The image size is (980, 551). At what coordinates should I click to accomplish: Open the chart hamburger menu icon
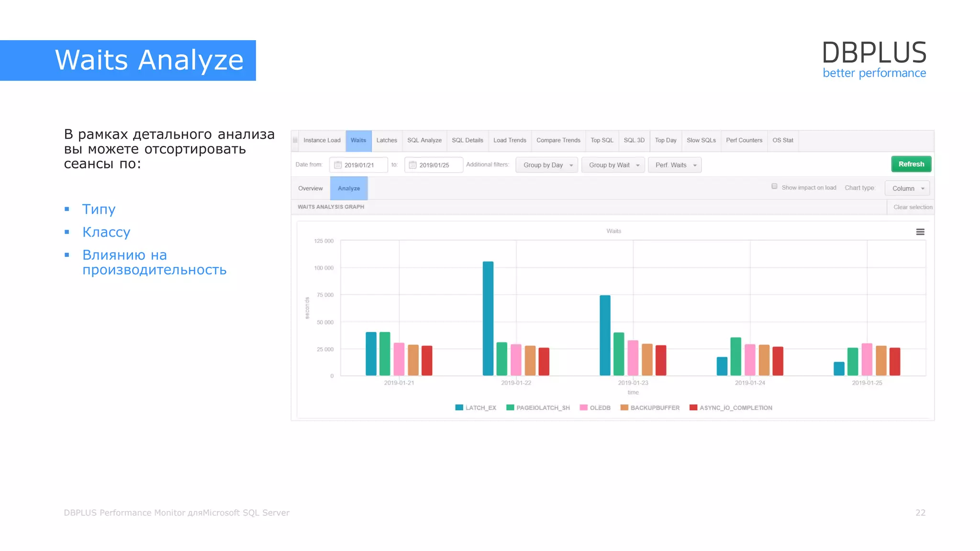pyautogui.click(x=920, y=232)
